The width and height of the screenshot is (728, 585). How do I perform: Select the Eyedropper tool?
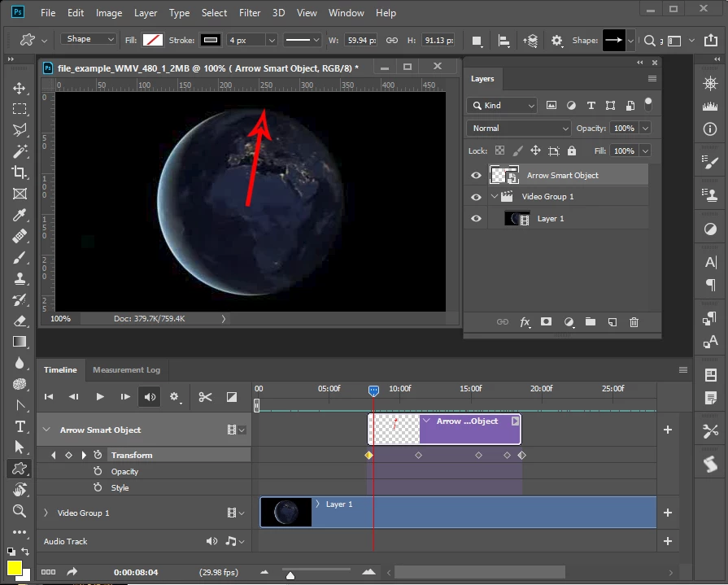pos(20,215)
